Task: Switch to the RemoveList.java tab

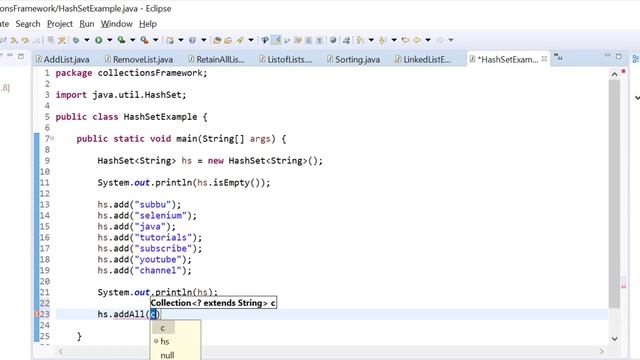Action: pyautogui.click(x=139, y=60)
